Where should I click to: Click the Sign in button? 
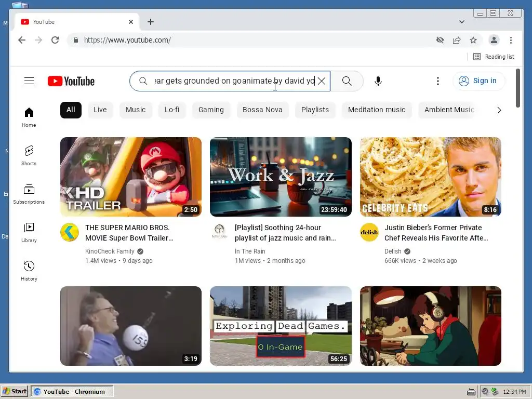pyautogui.click(x=478, y=81)
